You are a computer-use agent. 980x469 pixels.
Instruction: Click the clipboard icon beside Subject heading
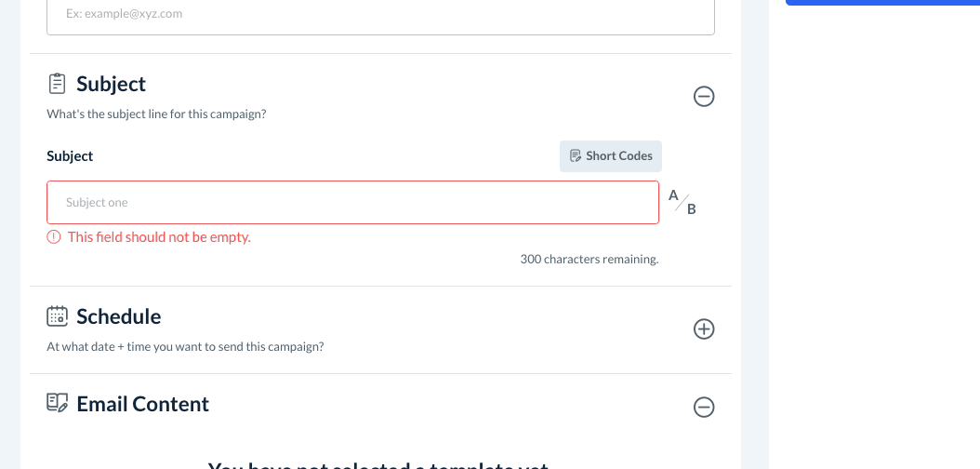57,84
